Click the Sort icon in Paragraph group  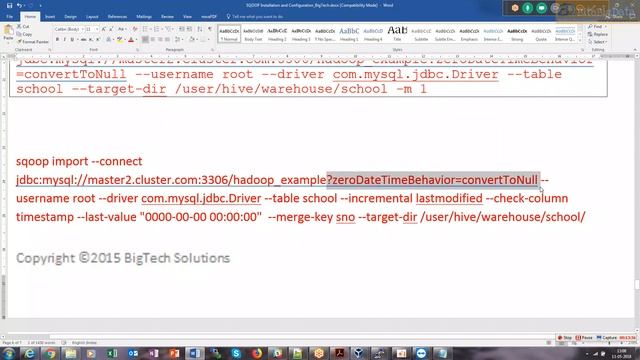200,29
